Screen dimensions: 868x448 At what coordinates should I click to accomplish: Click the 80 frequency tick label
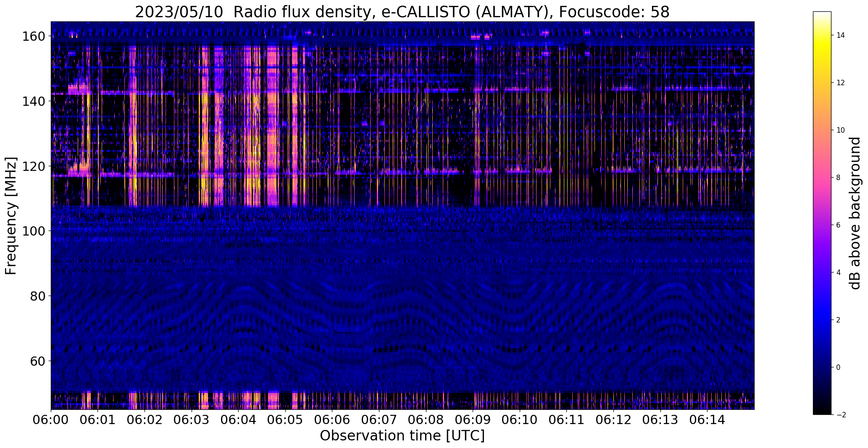[39, 296]
